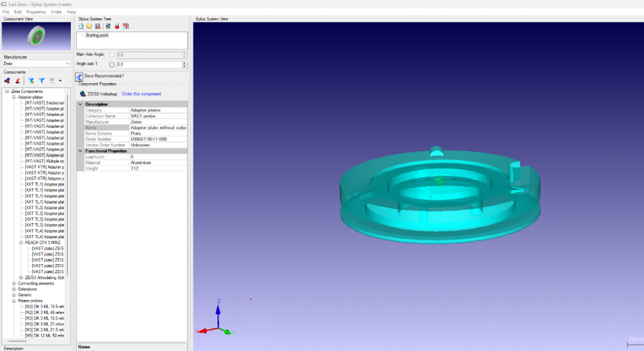Click the new stylus system icon
This screenshot has width=644, height=351.
click(81, 26)
